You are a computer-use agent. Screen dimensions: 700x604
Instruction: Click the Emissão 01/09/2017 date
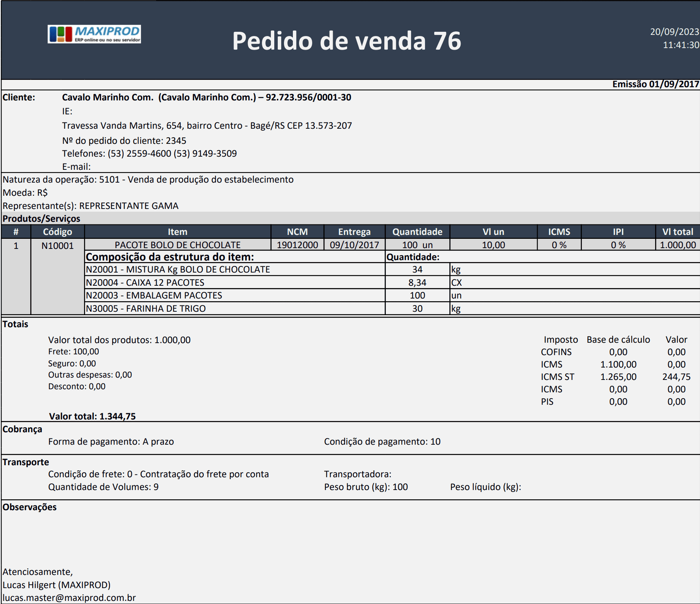pos(655,84)
